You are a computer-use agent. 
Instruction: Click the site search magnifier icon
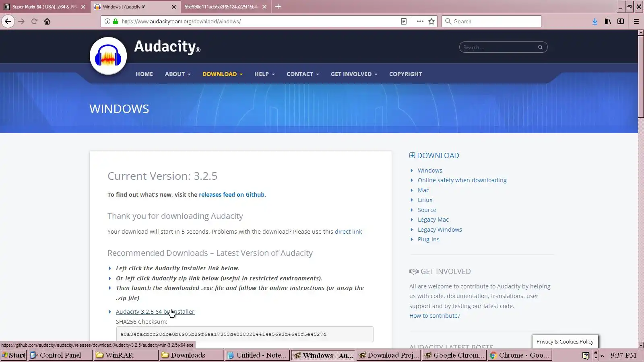tap(540, 47)
